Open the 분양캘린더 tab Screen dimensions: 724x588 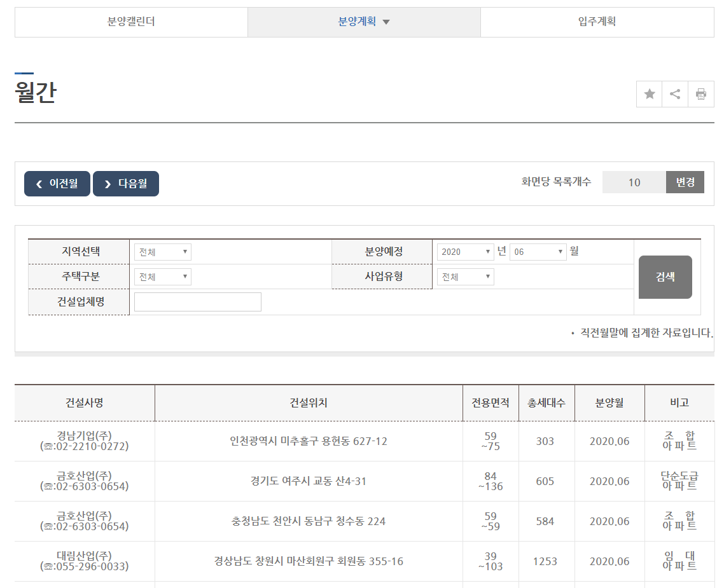pos(131,22)
